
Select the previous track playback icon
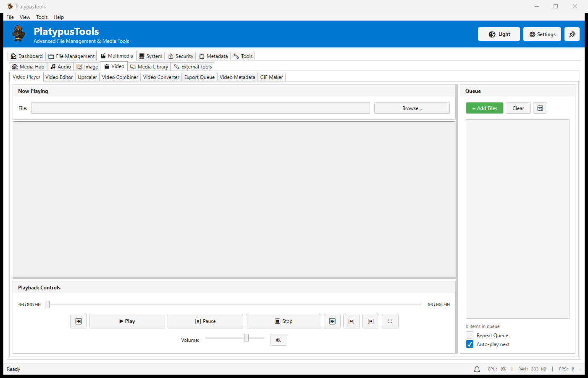click(79, 321)
